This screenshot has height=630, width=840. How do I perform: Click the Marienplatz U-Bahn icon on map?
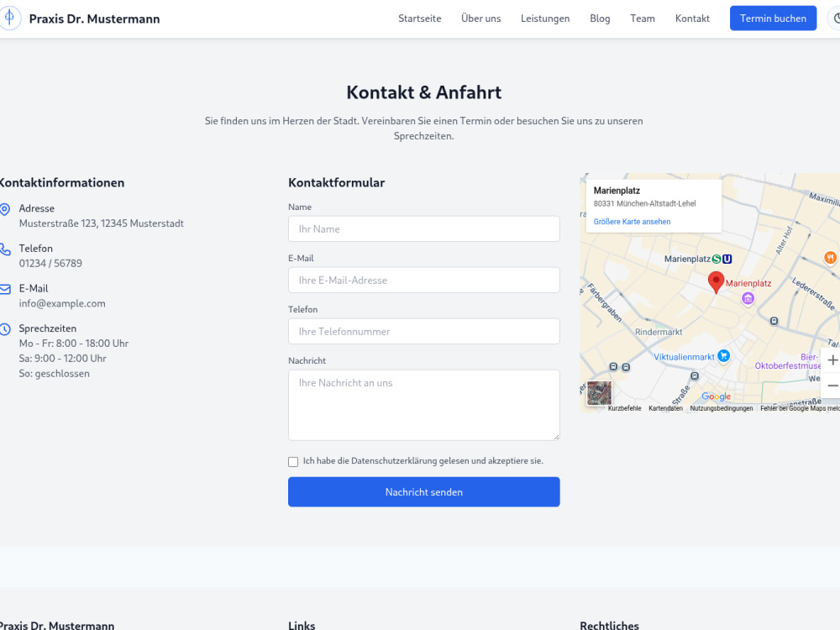pyautogui.click(x=727, y=260)
